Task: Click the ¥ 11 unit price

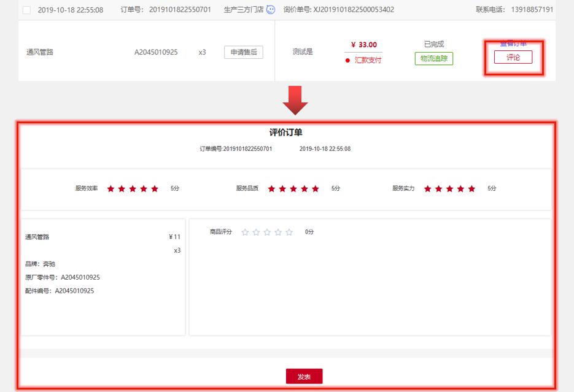Action: pos(174,237)
